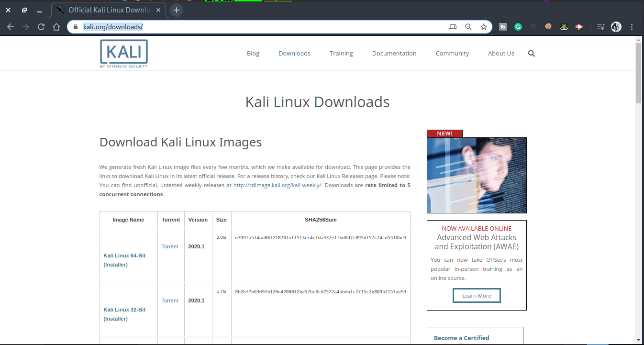This screenshot has height=345, width=644.
Task: Click the Kali logo
Action: (124, 53)
